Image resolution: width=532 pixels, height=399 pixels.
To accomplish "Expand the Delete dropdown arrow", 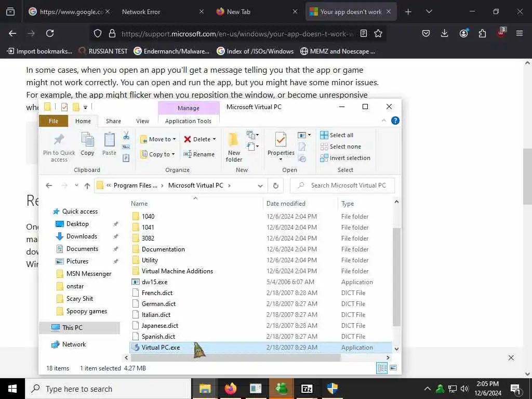I will [x=215, y=139].
